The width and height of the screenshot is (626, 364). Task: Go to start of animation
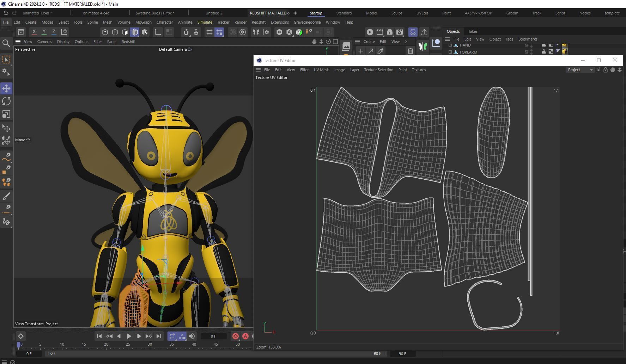99,336
